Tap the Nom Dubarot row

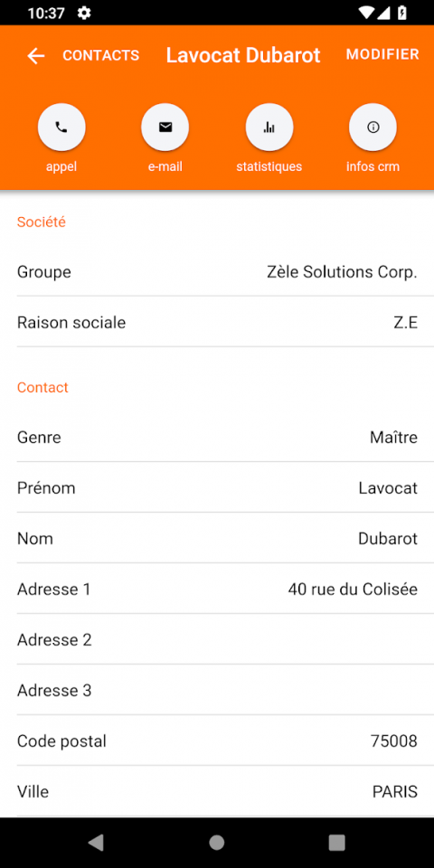pos(217,538)
